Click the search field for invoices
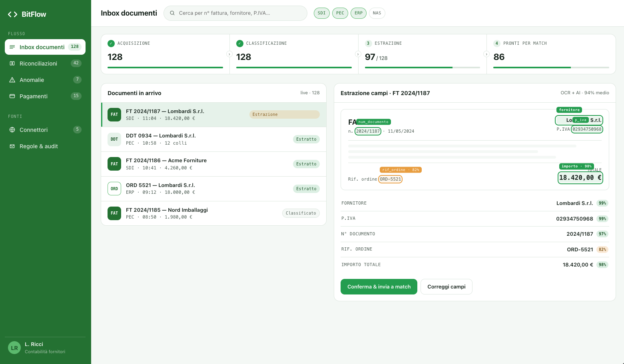The height and width of the screenshot is (364, 624). click(x=235, y=13)
